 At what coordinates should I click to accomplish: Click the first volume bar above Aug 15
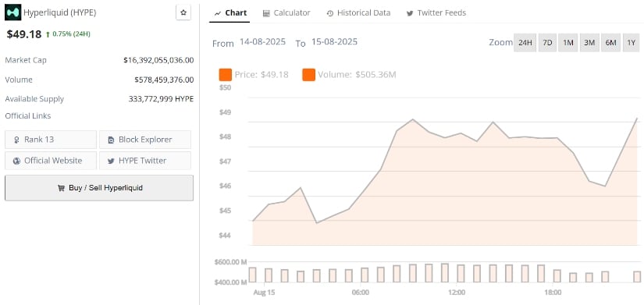[252, 275]
